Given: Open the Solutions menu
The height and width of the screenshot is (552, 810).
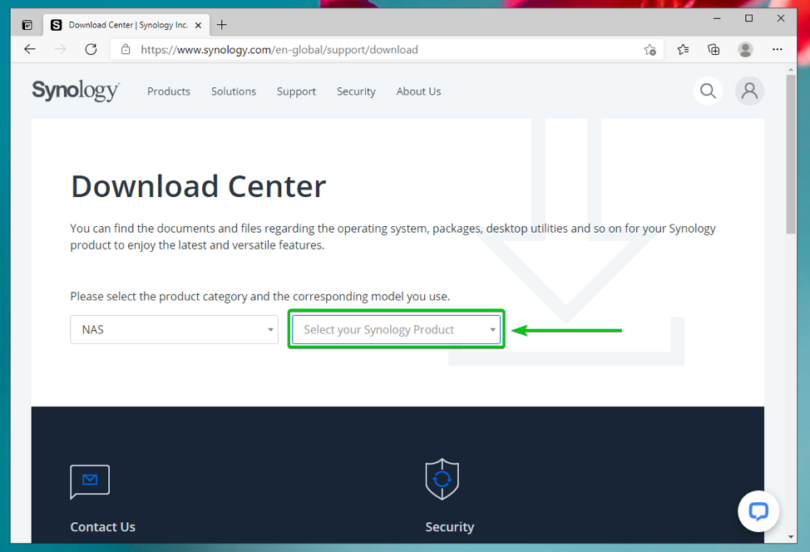Looking at the screenshot, I should click(x=233, y=91).
